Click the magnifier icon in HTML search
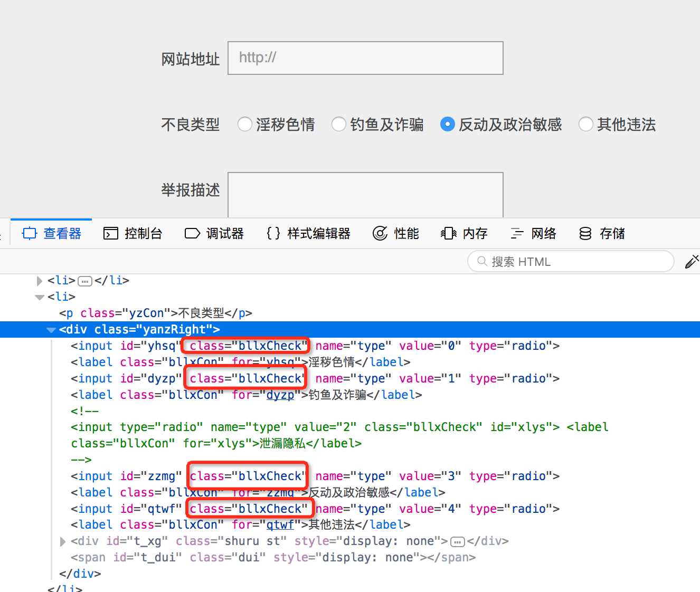Viewport: 700px width, 592px height. point(482,261)
